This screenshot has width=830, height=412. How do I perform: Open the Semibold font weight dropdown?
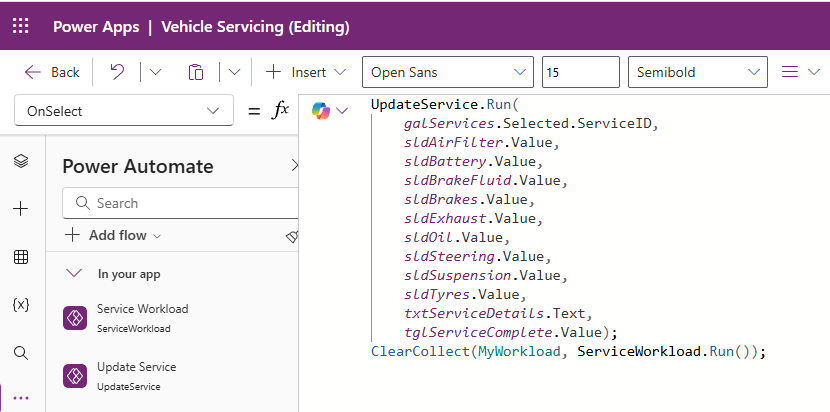697,72
